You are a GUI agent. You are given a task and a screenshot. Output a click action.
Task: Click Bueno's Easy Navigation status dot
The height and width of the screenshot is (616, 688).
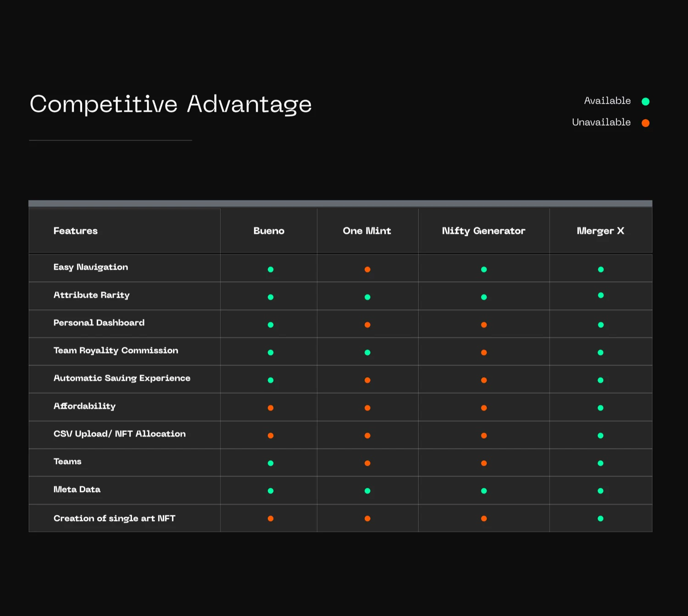tap(271, 269)
